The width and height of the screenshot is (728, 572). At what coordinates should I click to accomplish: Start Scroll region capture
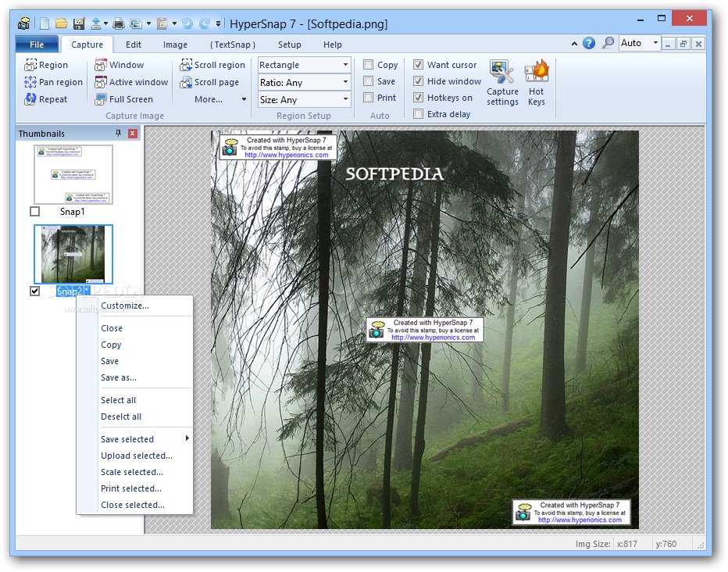click(x=212, y=65)
